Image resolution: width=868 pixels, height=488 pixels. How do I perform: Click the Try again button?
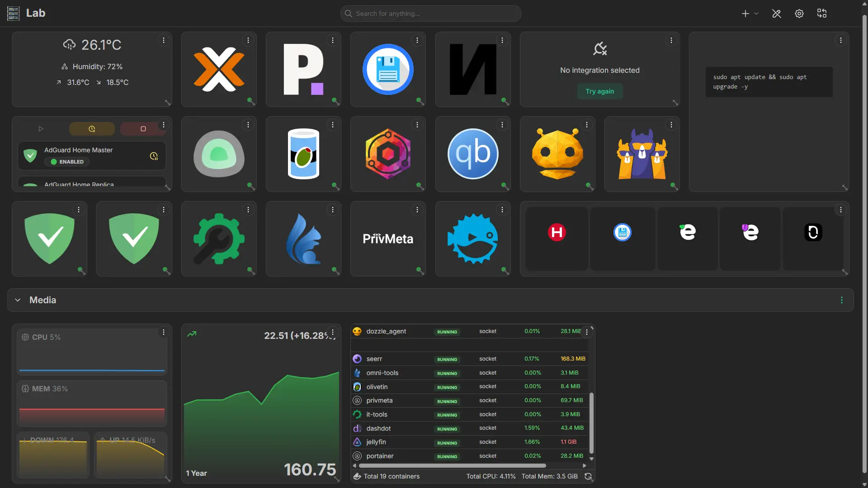click(x=600, y=91)
